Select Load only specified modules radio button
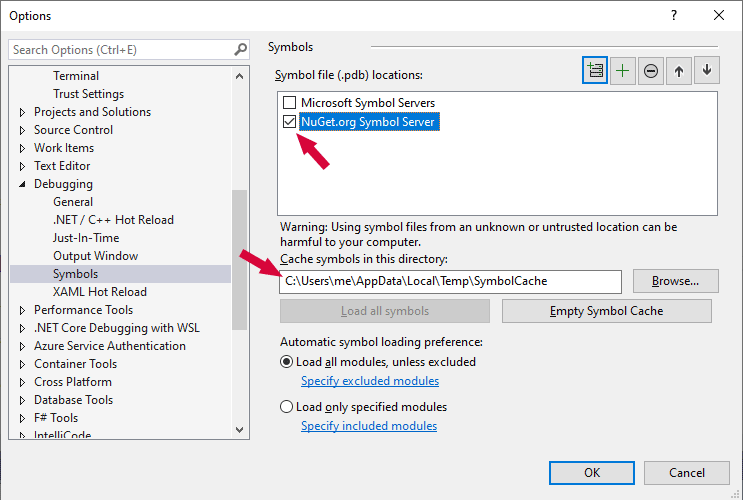Viewport: 743px width, 500px height. click(x=287, y=407)
